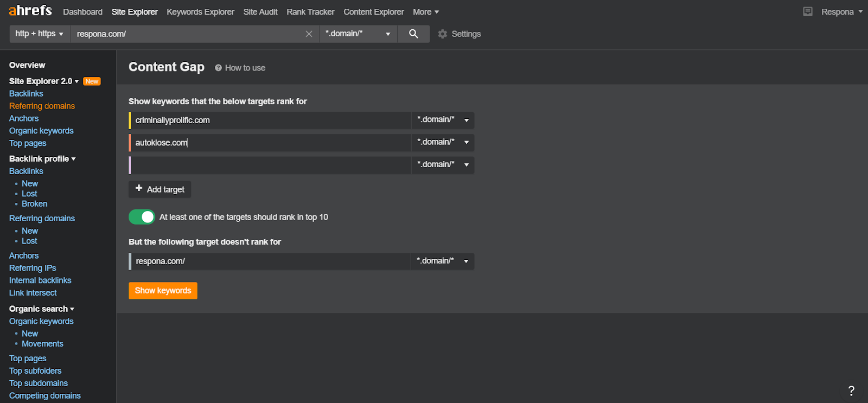Screen dimensions: 868x403
Task: Open Organic keywords under Organic search
Action: point(41,321)
